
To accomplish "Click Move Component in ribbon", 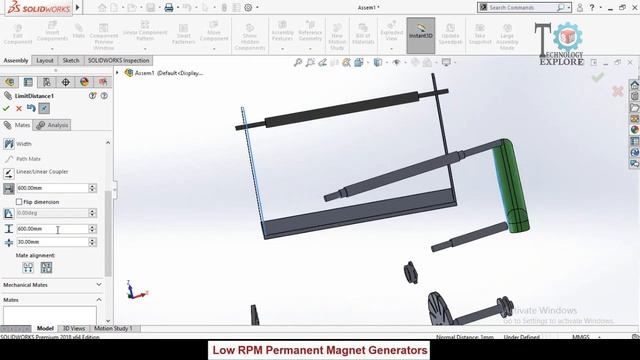I will coord(214,31).
